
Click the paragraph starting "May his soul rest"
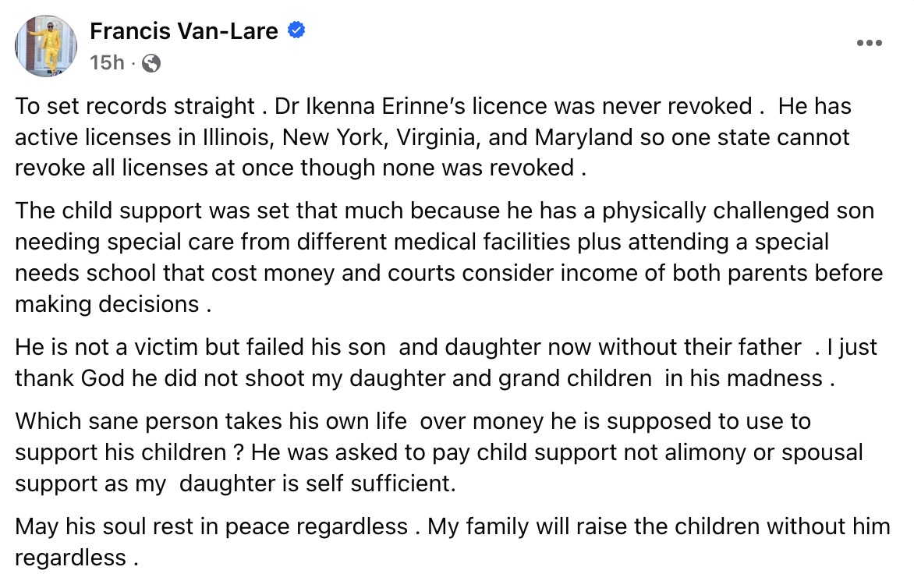click(452, 542)
